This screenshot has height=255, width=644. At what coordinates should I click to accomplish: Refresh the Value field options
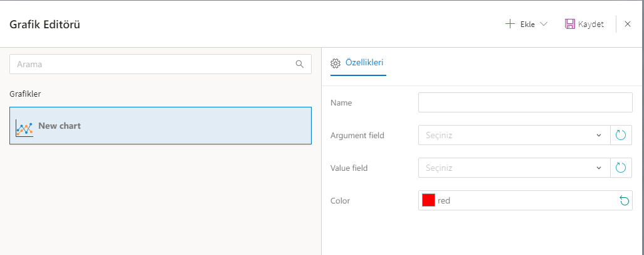click(x=621, y=168)
